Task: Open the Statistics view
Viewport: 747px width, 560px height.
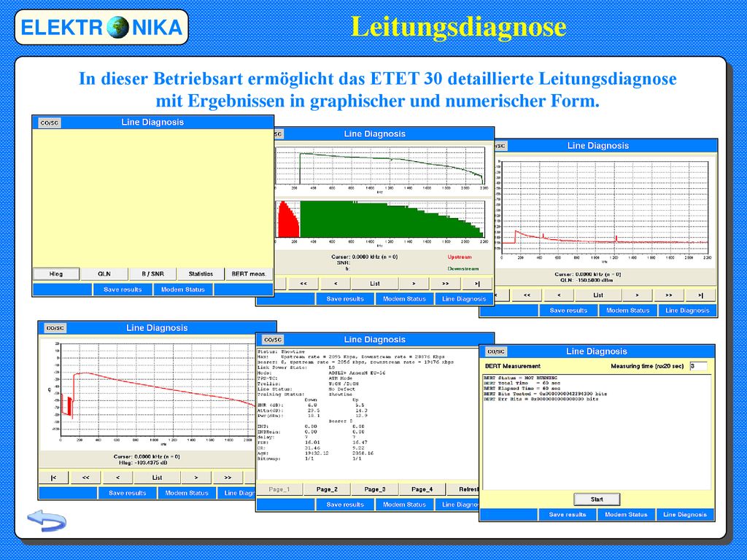Action: [x=201, y=274]
